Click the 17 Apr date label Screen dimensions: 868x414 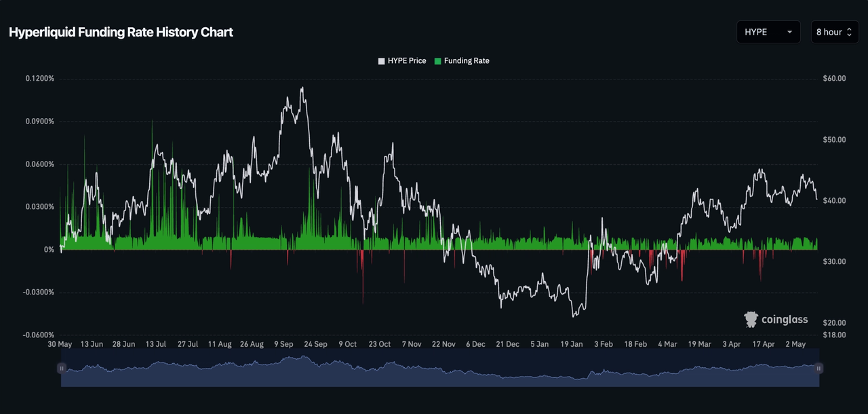pos(764,345)
